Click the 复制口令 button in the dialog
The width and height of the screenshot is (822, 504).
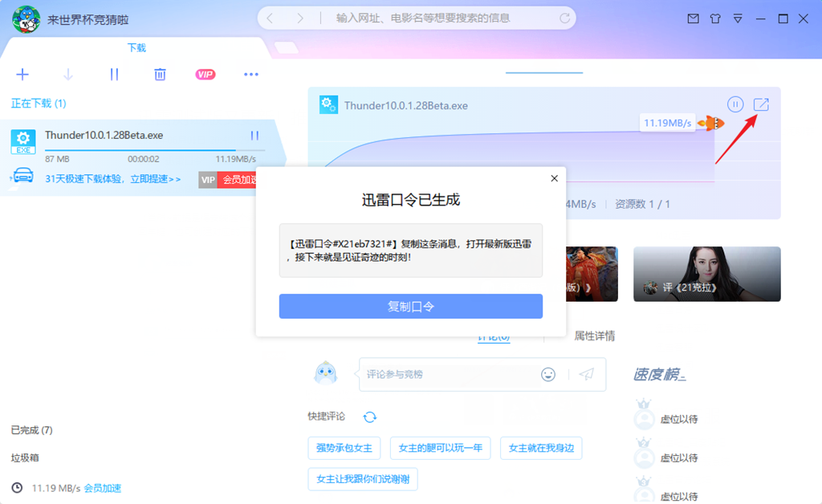coord(410,306)
